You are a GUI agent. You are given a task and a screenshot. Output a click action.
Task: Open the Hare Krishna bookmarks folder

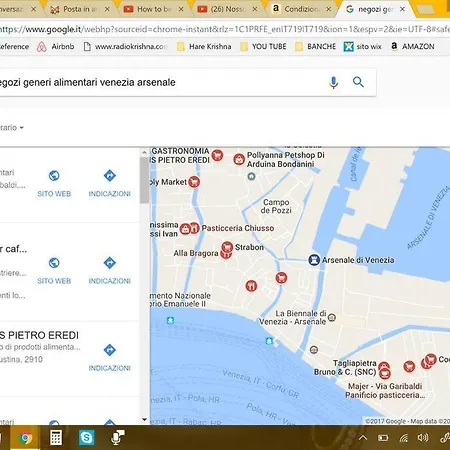[x=204, y=46]
